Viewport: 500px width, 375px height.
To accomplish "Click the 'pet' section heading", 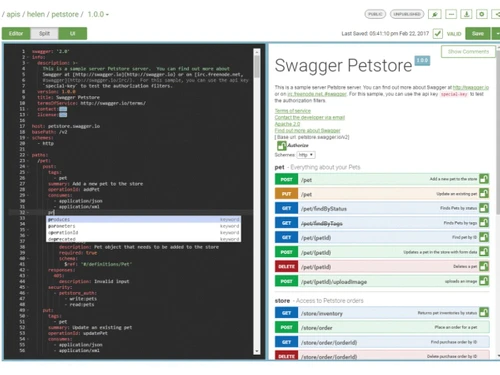I will [x=279, y=167].
